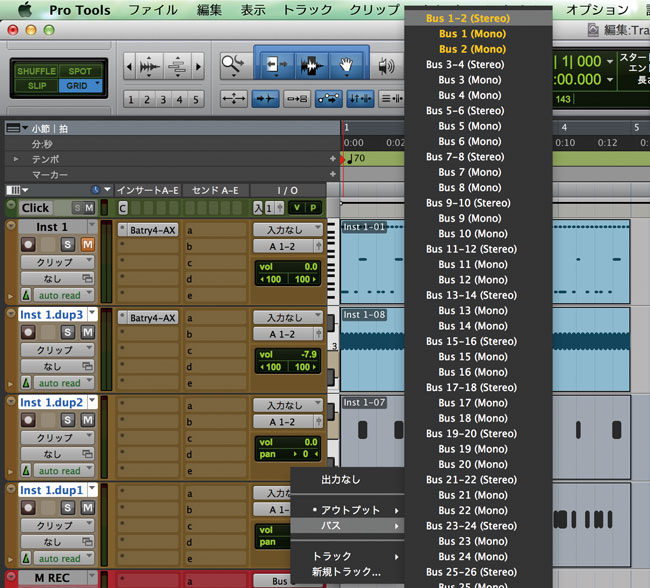Open the オプション menu
The height and width of the screenshot is (588, 650).
tap(597, 10)
